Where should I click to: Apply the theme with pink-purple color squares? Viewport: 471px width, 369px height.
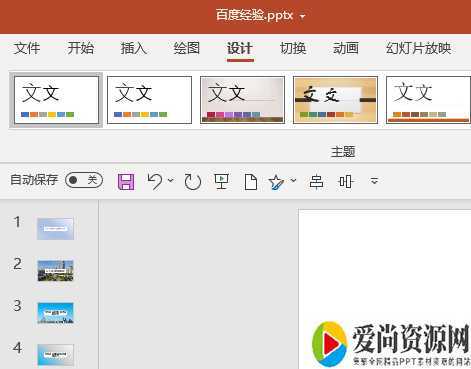tap(242, 100)
